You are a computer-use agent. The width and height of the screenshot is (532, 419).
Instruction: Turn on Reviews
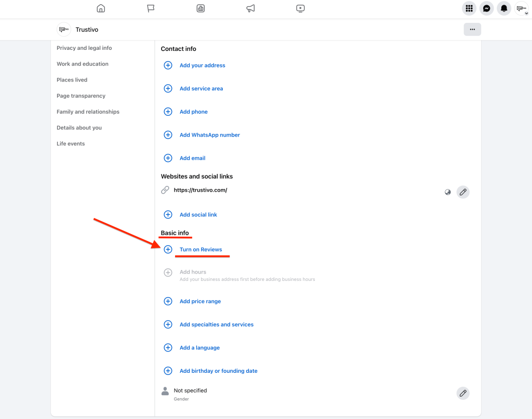(x=201, y=250)
